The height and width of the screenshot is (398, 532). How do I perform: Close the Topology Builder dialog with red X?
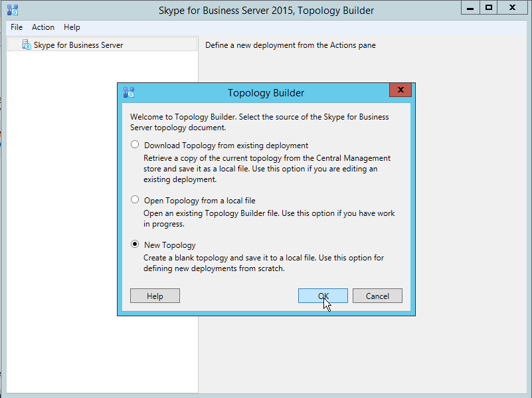point(400,91)
